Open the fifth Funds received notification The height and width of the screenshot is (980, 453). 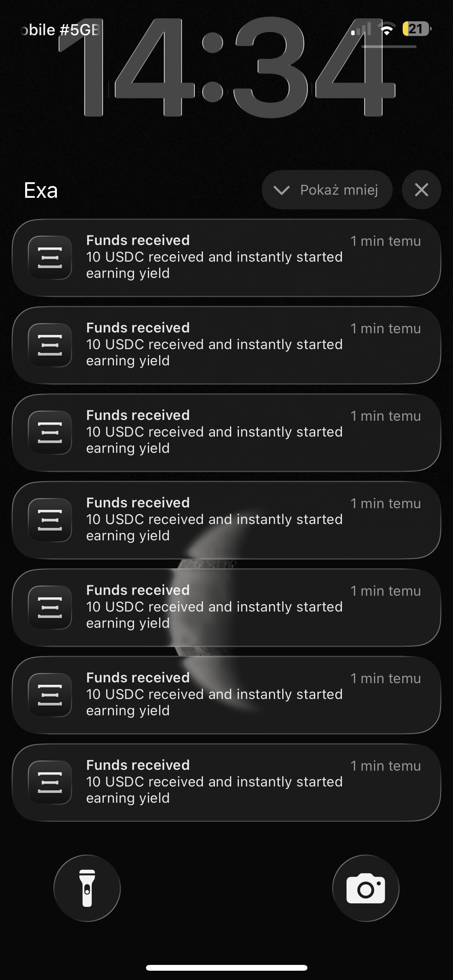[x=226, y=607]
